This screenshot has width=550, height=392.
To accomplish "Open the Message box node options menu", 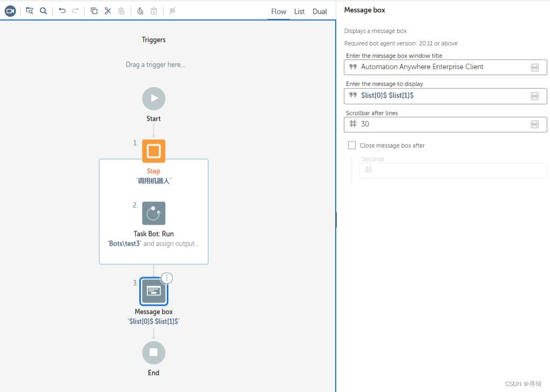I will 166,278.
